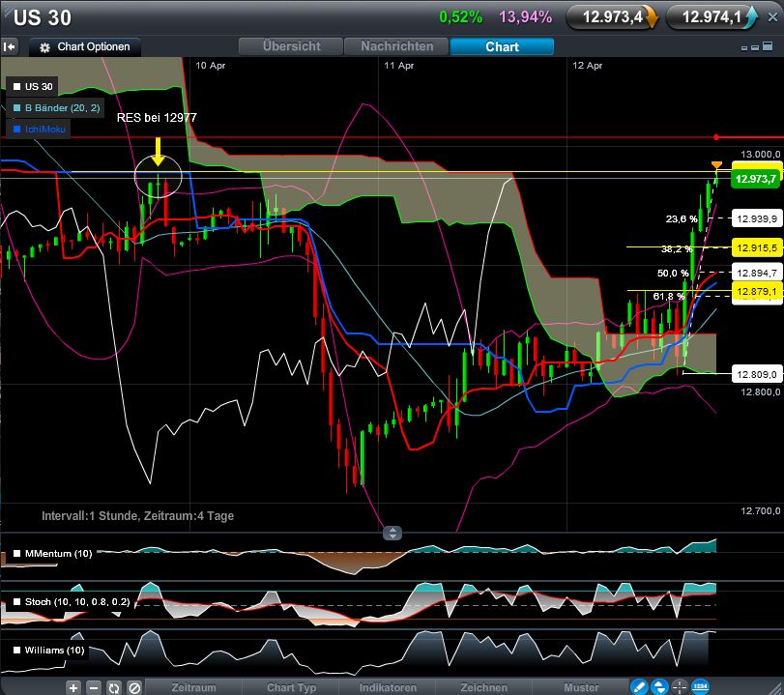Click the 12 Apr date label
This screenshot has width=784, height=695.
pos(587,66)
